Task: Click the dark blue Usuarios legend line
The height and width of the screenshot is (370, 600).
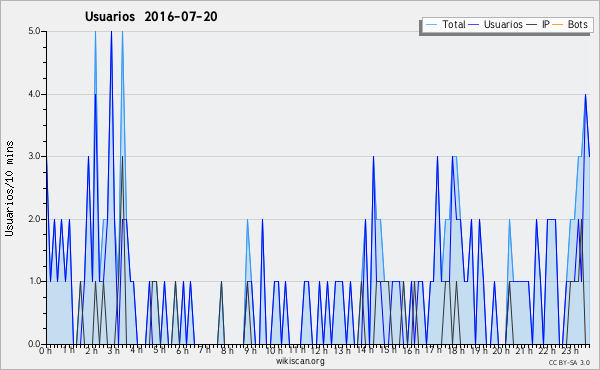Action: [473, 24]
